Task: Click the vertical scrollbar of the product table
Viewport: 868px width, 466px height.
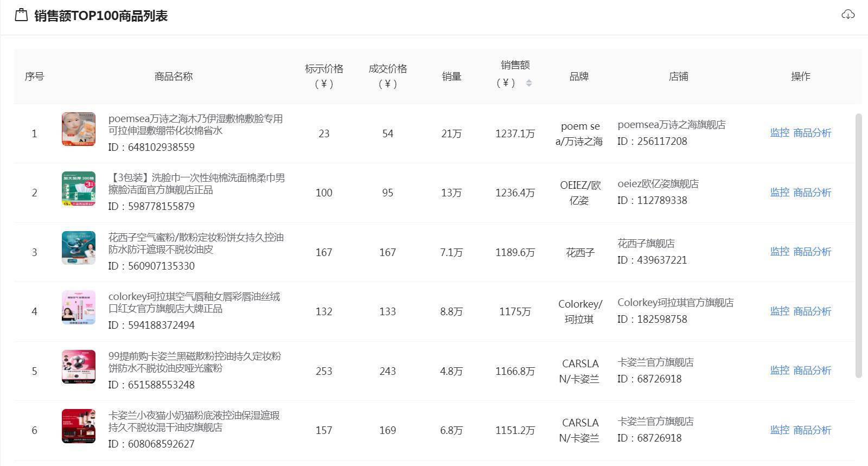Action: (x=858, y=245)
